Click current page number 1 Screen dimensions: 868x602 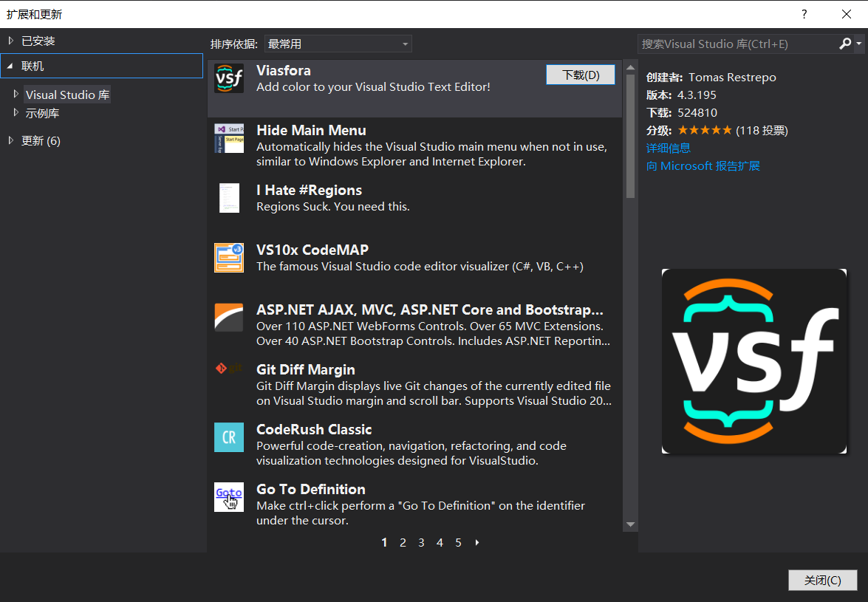point(384,543)
